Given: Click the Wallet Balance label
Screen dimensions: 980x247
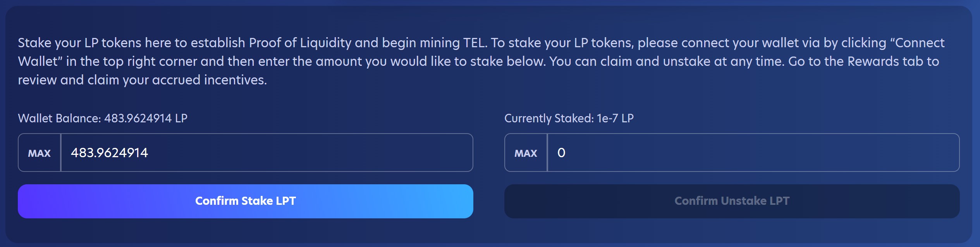Looking at the screenshot, I should 59,118.
